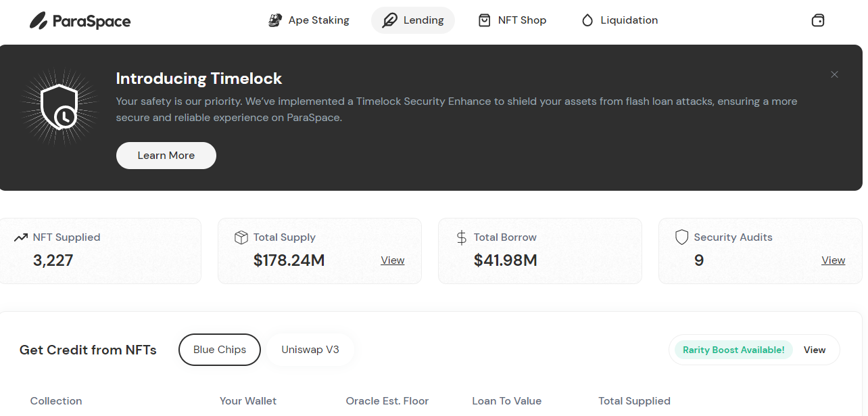This screenshot has height=416, width=868.
Task: View Total Supply details
Action: 392,260
